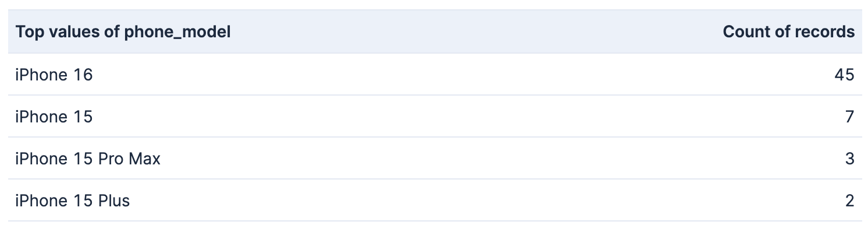Sort by the 'Count of records' column header
Screen dimensions: 868x232
pyautogui.click(x=788, y=32)
